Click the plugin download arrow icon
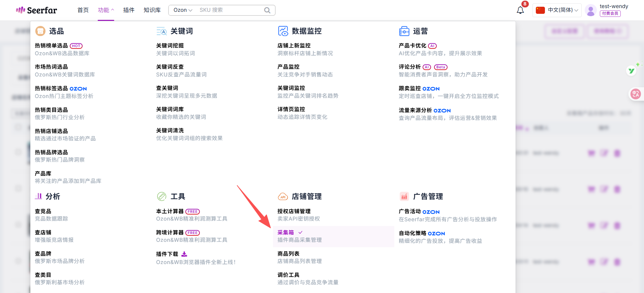Image resolution: width=644 pixels, height=293 pixels. 184,254
